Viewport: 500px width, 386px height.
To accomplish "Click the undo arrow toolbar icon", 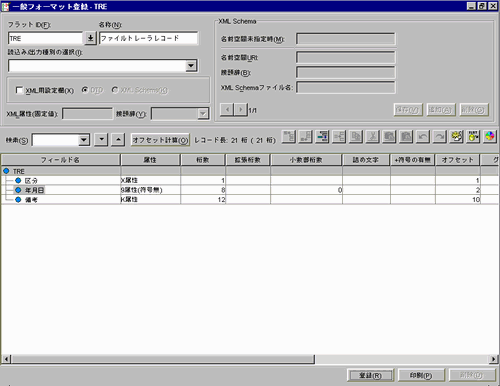I will coord(423,137).
